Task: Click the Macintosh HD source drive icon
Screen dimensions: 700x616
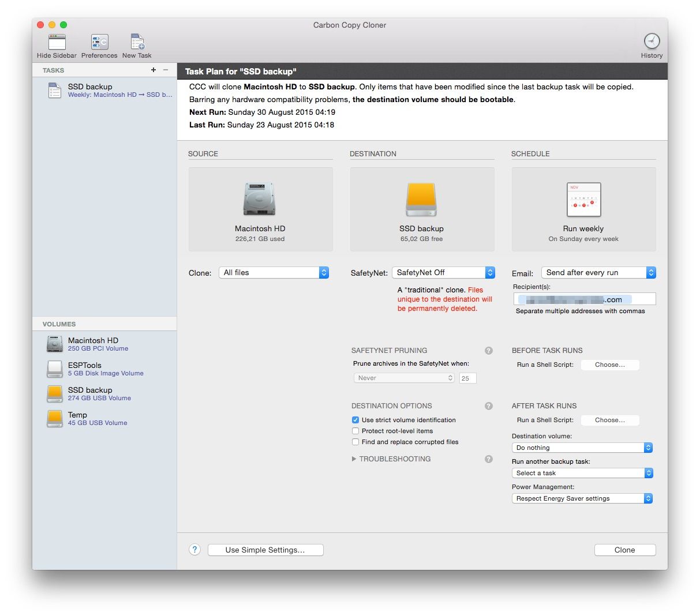Action: click(x=260, y=200)
